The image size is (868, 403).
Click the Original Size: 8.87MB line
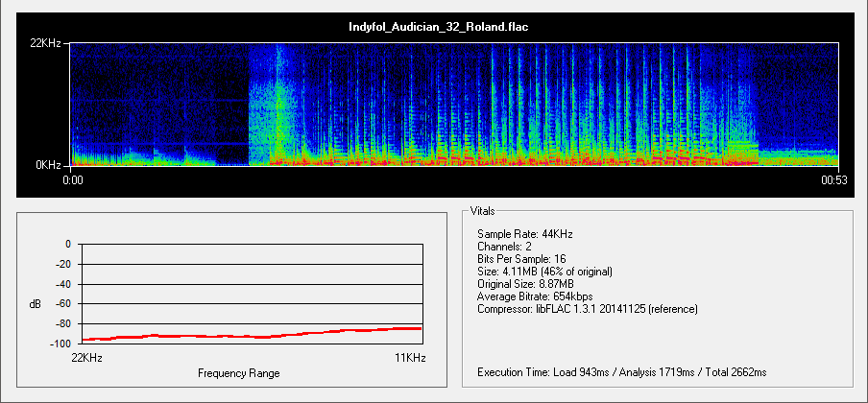pos(525,284)
